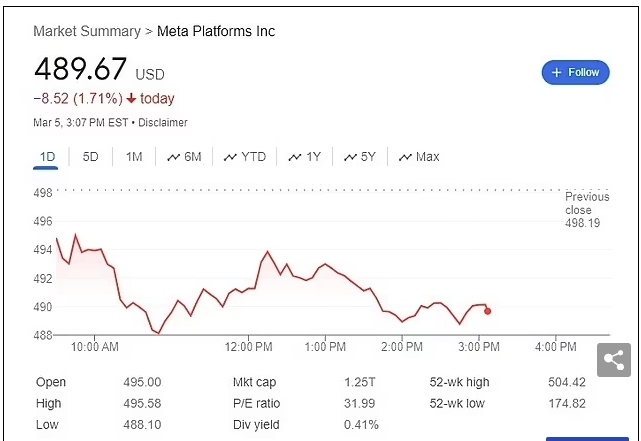Open the Market Summary breadcrumb link

tap(87, 31)
